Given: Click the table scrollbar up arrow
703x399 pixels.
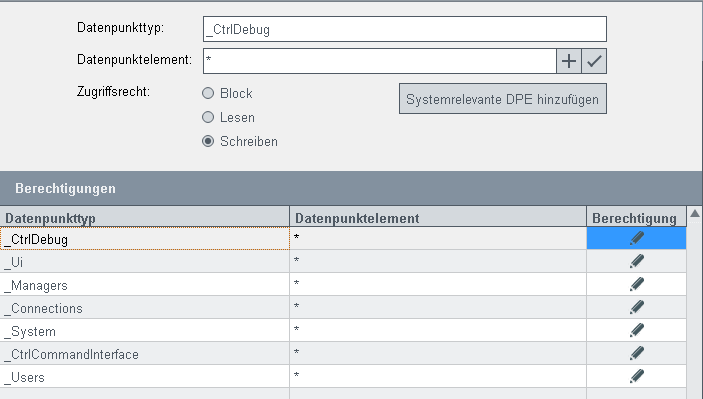Looking at the screenshot, I should coord(694,213).
